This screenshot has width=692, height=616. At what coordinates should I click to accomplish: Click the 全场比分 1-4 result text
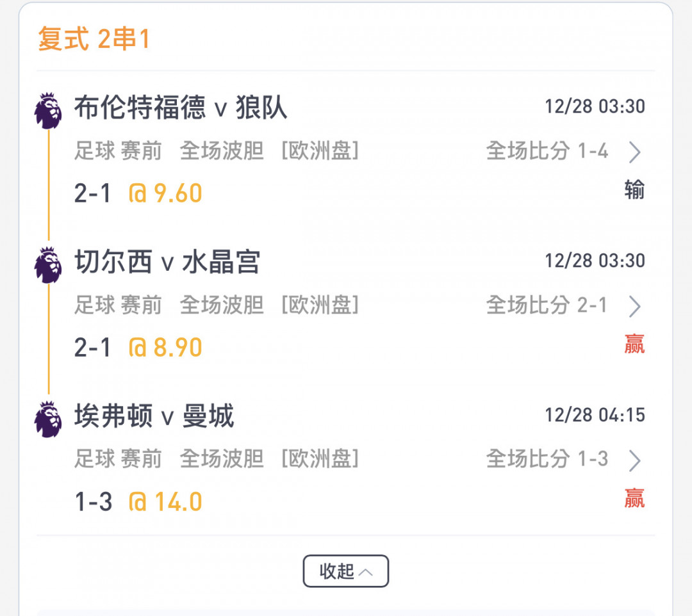pyautogui.click(x=547, y=152)
